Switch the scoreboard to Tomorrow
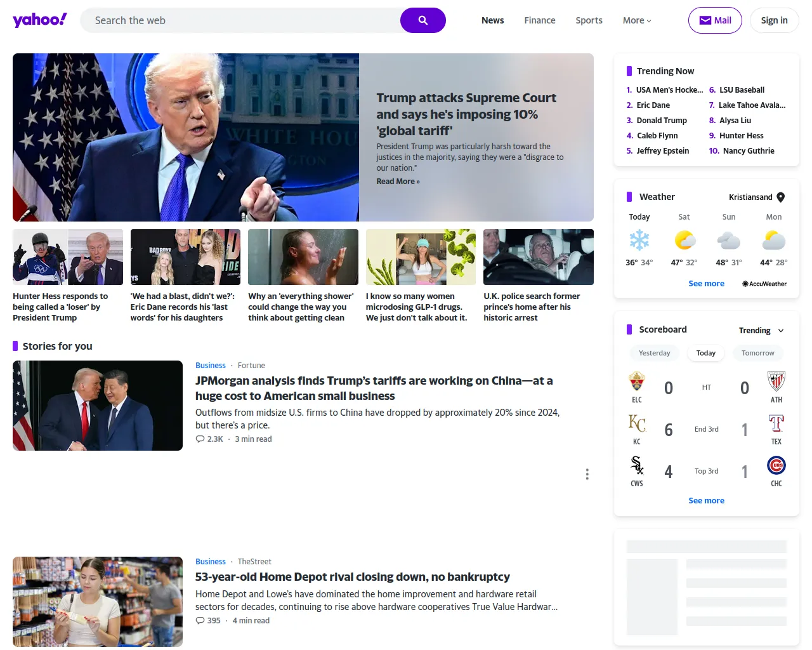The height and width of the screenshot is (650, 812). pos(758,352)
